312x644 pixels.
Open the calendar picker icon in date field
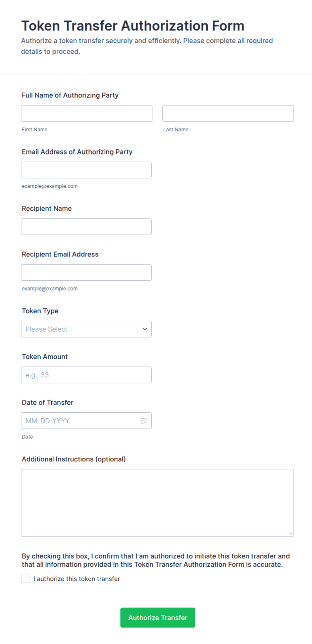point(144,421)
